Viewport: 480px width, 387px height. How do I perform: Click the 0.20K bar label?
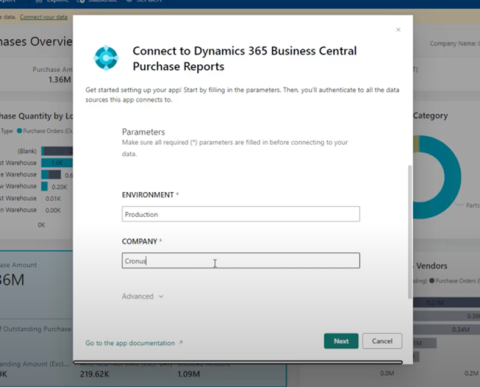[59, 187]
